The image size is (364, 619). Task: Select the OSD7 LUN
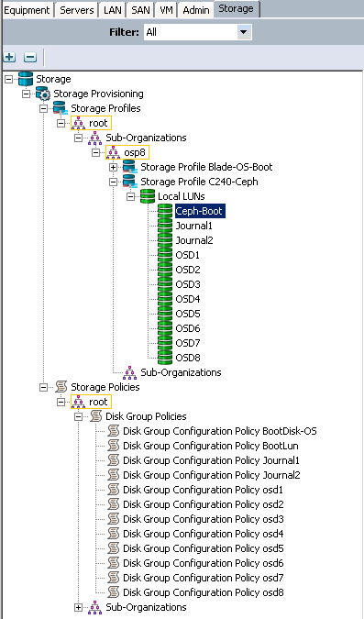pos(188,343)
